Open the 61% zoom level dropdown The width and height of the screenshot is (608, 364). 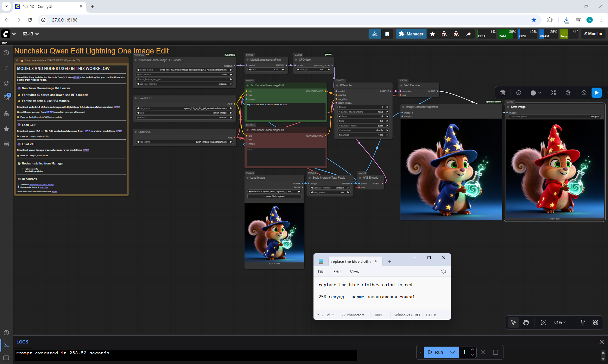560,322
